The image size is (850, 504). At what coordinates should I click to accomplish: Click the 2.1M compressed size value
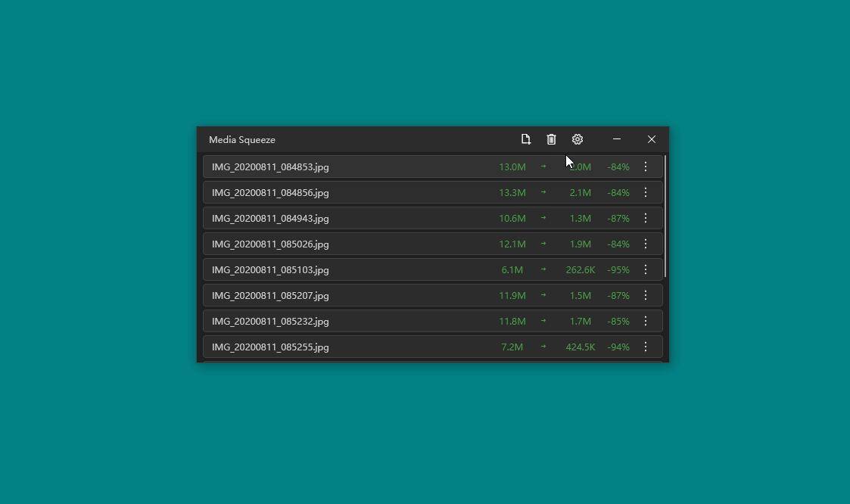pyautogui.click(x=581, y=193)
